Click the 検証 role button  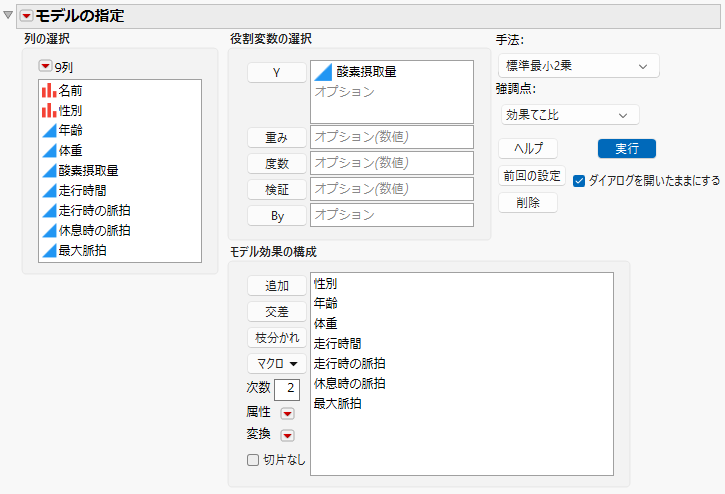coord(276,189)
